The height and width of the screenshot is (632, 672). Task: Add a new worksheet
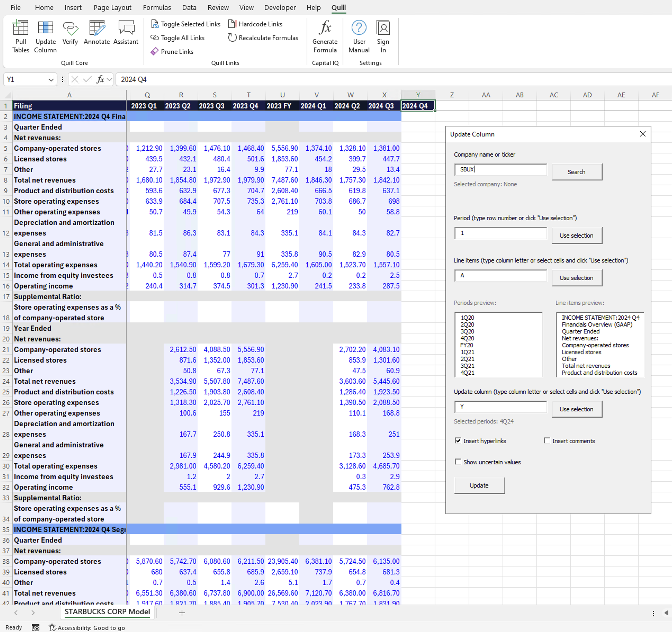tap(182, 613)
